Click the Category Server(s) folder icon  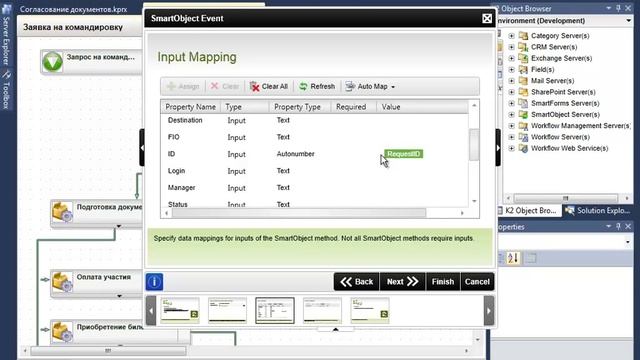click(x=523, y=36)
